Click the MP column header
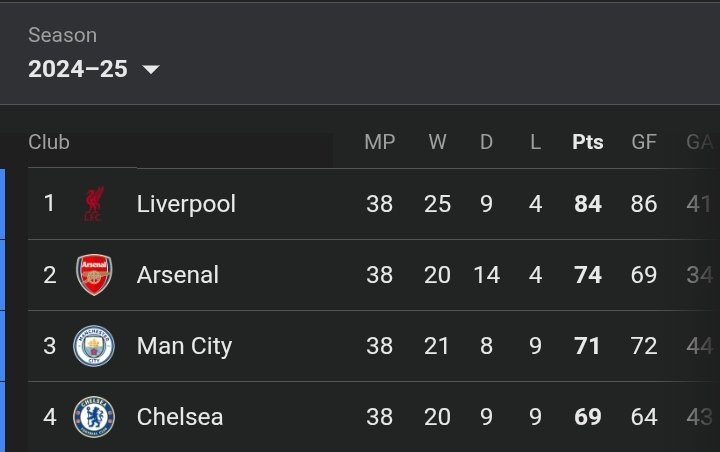The height and width of the screenshot is (452, 720). [379, 142]
